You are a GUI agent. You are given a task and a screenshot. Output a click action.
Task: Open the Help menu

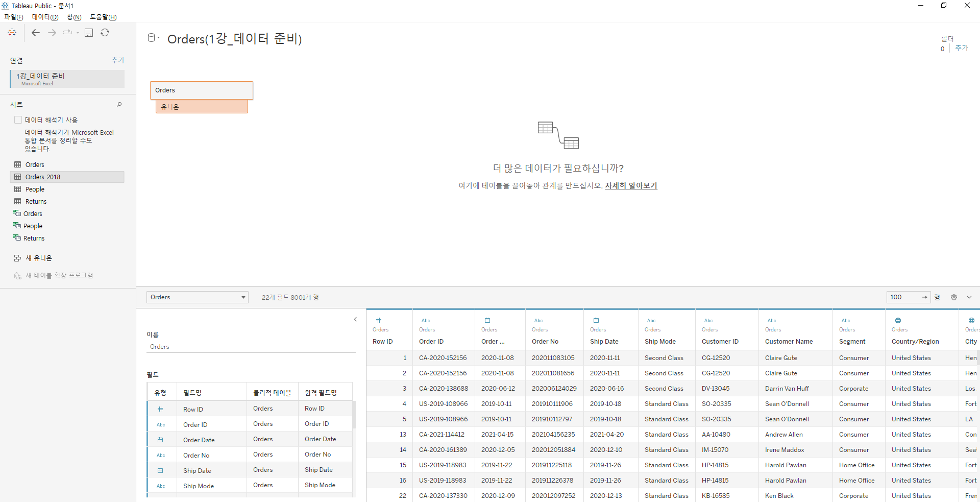click(x=103, y=17)
